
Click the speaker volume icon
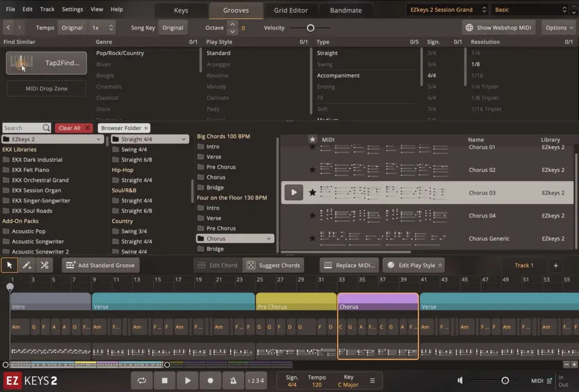coord(460,380)
